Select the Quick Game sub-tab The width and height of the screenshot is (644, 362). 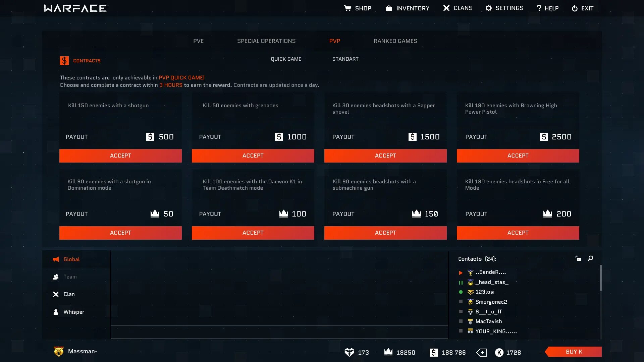(286, 59)
